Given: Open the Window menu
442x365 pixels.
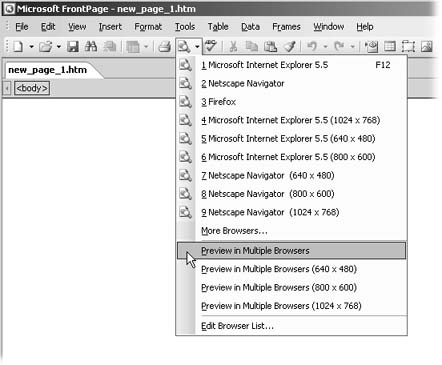Looking at the screenshot, I should (x=329, y=27).
